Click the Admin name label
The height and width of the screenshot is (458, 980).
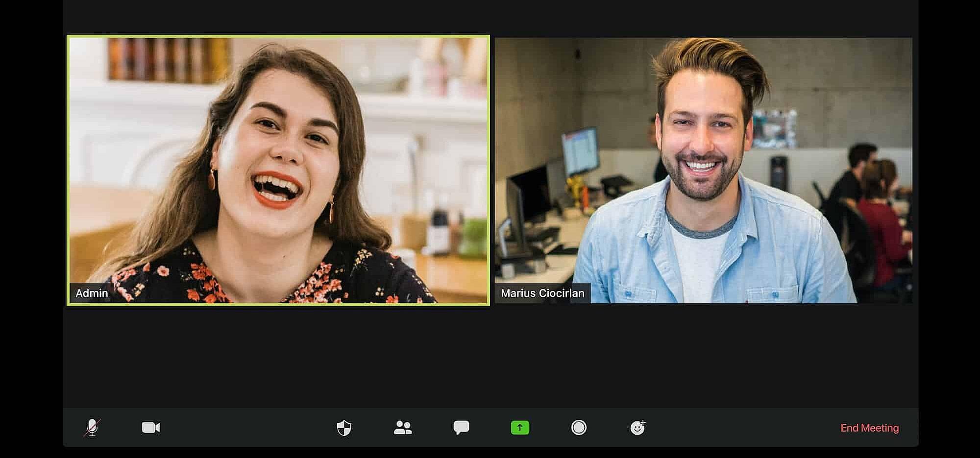pyautogui.click(x=91, y=293)
